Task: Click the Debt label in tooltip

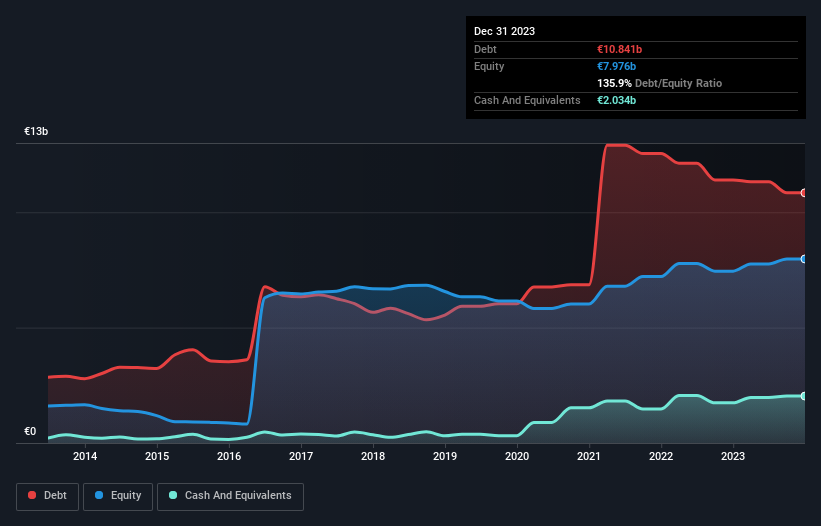Action: [485, 49]
